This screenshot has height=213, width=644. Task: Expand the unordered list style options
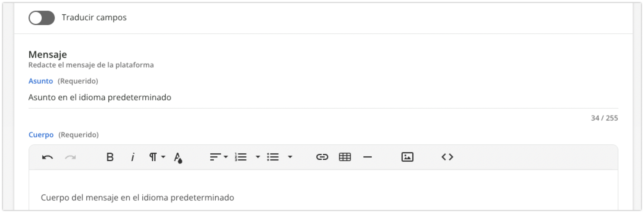pos(290,157)
